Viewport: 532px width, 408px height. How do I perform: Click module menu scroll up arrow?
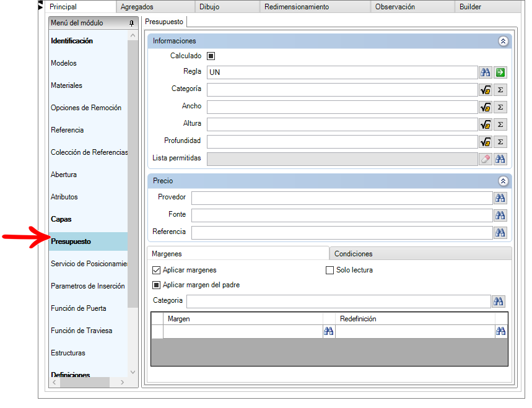[133, 35]
